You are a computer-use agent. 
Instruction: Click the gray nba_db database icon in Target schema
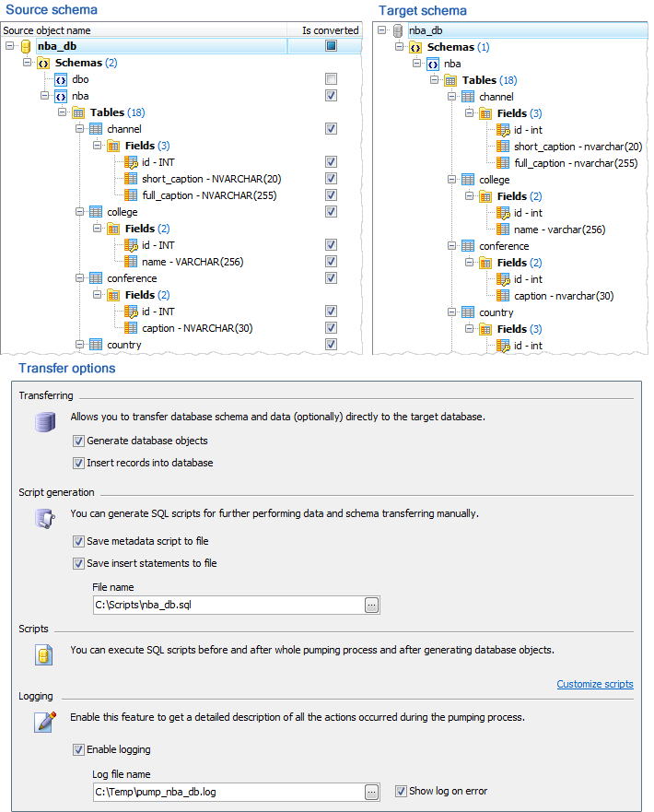pos(397,30)
